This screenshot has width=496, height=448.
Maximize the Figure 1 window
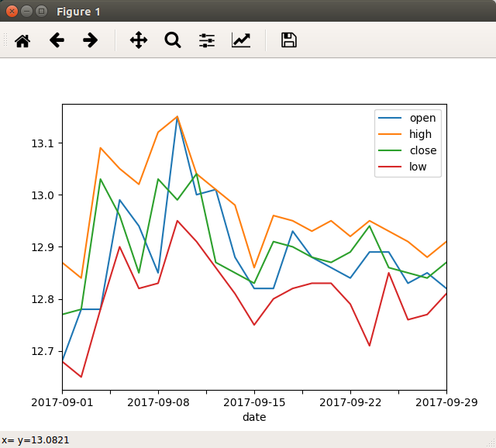41,12
